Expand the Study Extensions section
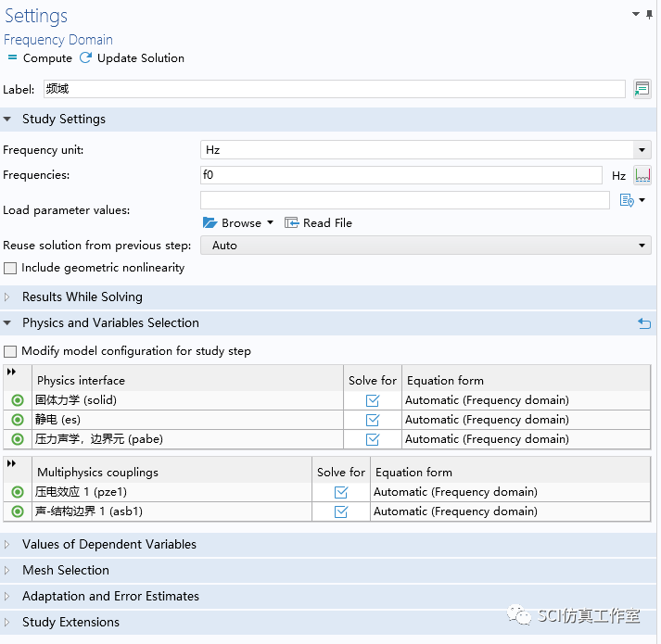 pyautogui.click(x=7, y=623)
